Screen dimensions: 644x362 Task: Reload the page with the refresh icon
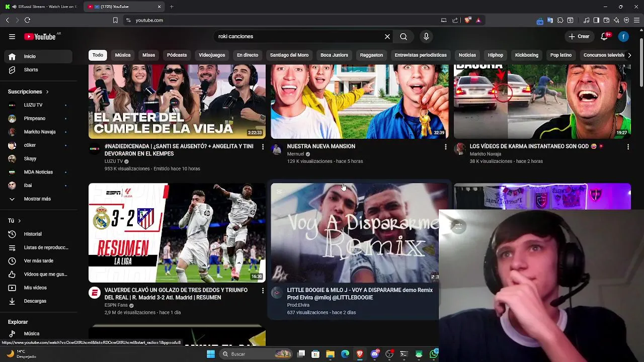pos(27,20)
